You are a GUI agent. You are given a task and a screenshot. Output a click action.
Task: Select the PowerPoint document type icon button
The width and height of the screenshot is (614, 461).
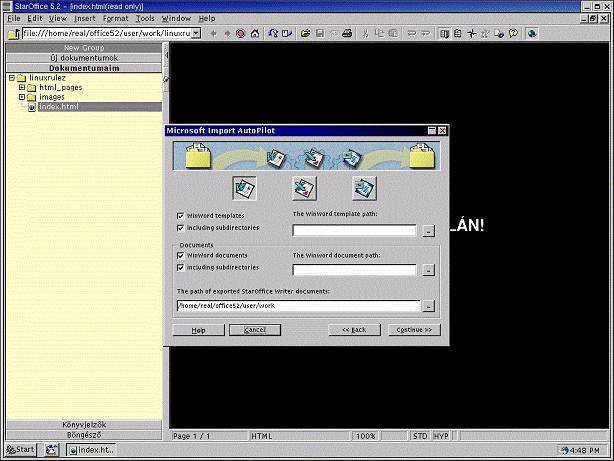click(x=364, y=188)
